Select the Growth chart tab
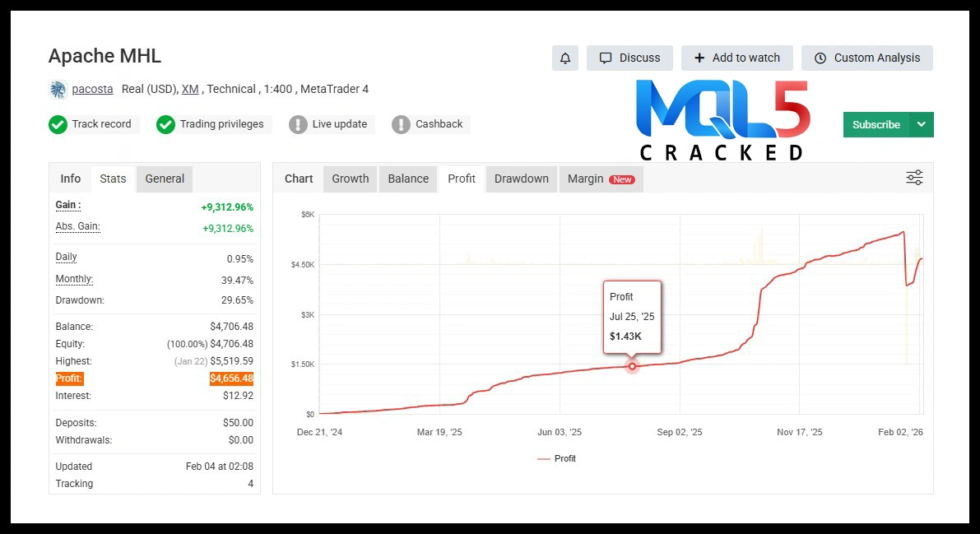Screen dimensions: 980x534 point(350,179)
